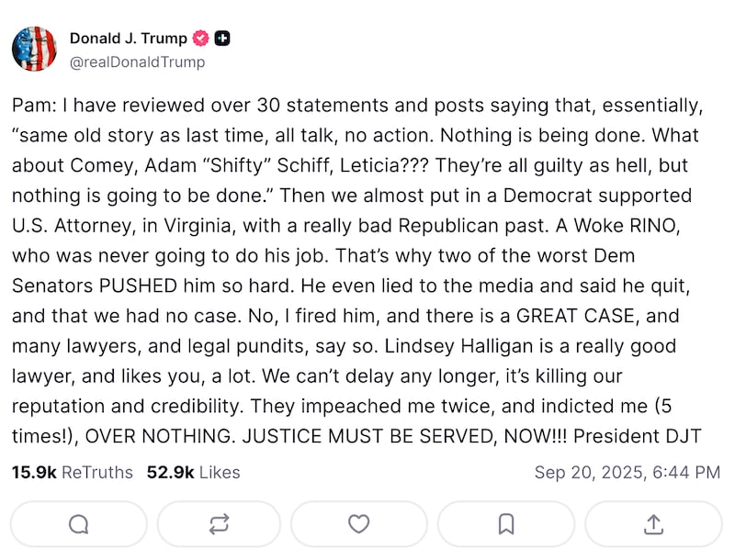The width and height of the screenshot is (735, 560).
Task: Open Donald J. Trump's profile avatar
Action: click(x=35, y=50)
